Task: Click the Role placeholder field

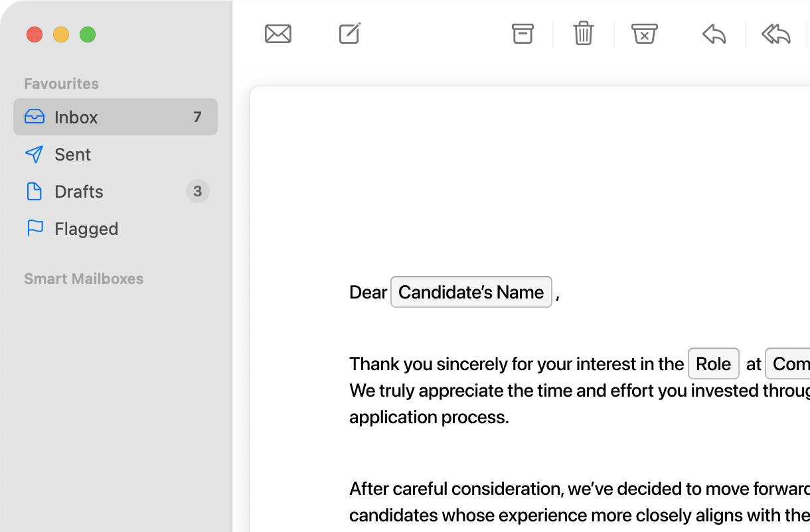Action: 714,364
